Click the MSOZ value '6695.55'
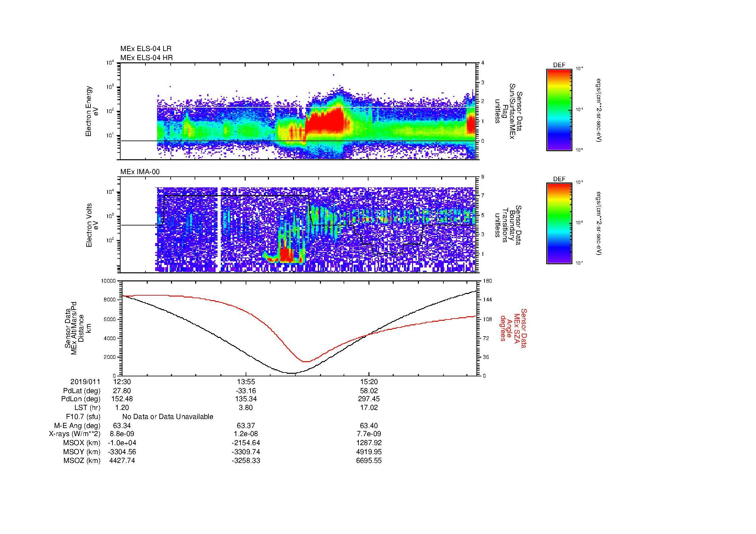The image size is (756, 534). [369, 461]
